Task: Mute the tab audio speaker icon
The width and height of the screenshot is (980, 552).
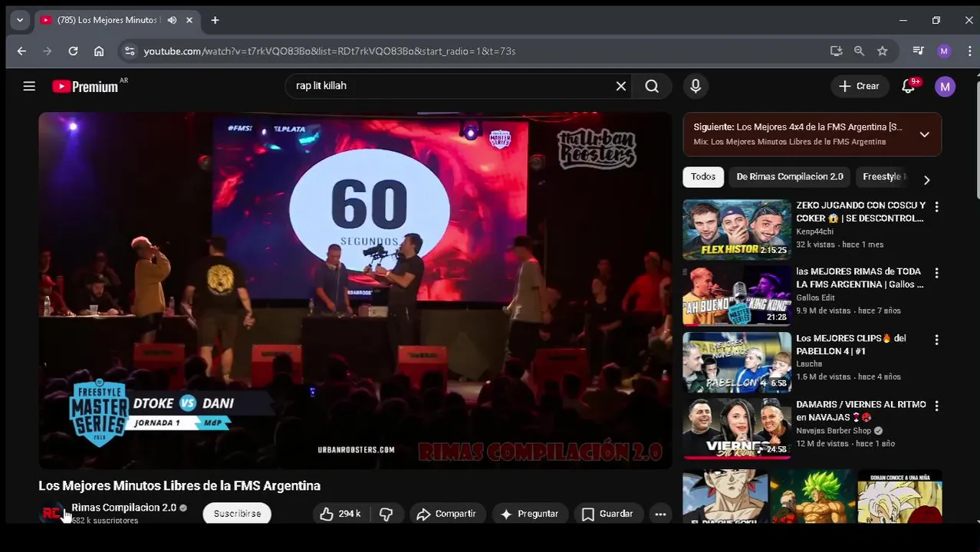Action: pyautogui.click(x=172, y=20)
